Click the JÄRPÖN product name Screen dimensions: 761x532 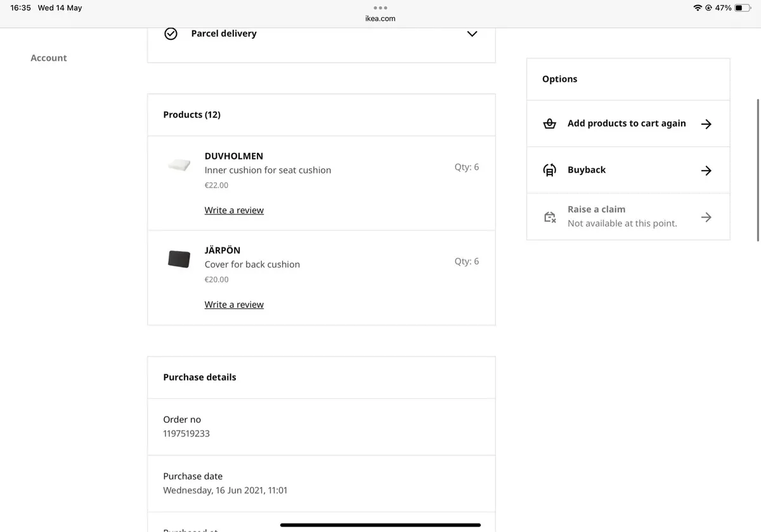[223, 250]
